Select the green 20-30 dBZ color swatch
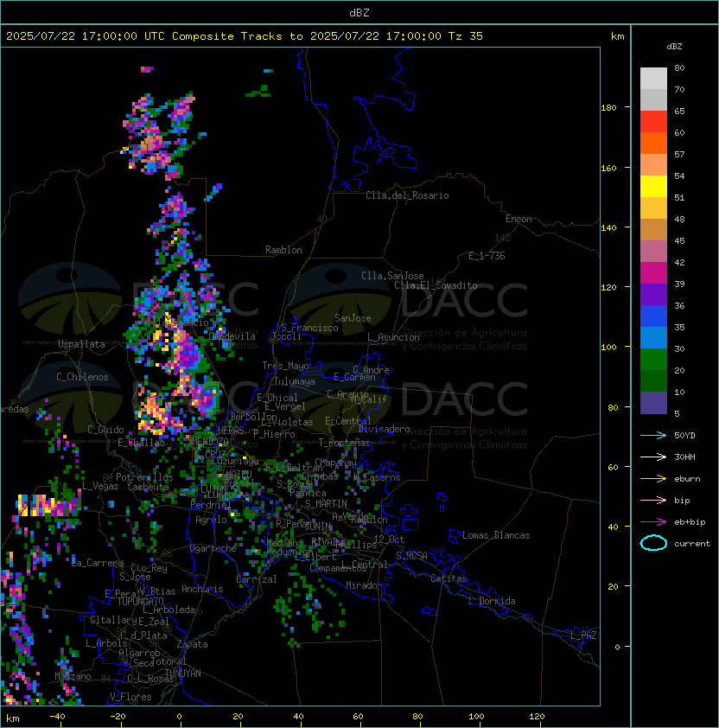 pyautogui.click(x=653, y=360)
